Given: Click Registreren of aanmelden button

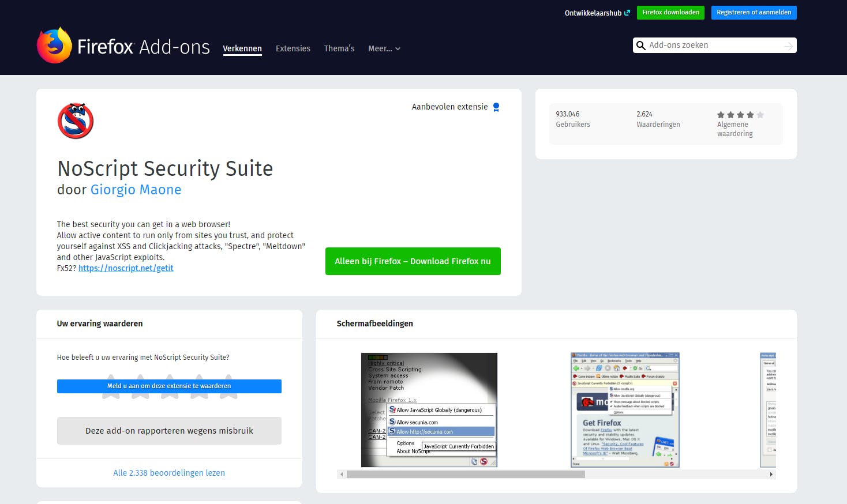Looking at the screenshot, I should (754, 13).
